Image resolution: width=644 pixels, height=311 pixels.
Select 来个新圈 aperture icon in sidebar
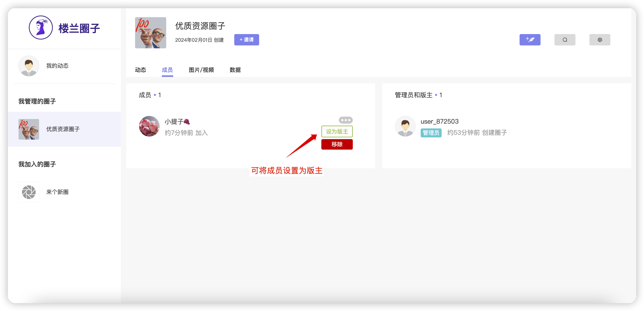29,192
